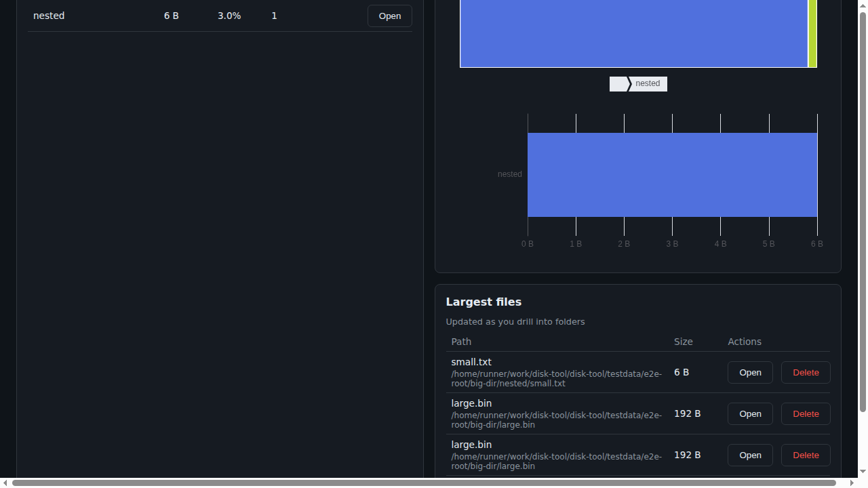Image resolution: width=868 pixels, height=488 pixels.
Task: Click the nested label on chart axis
Action: coord(509,174)
